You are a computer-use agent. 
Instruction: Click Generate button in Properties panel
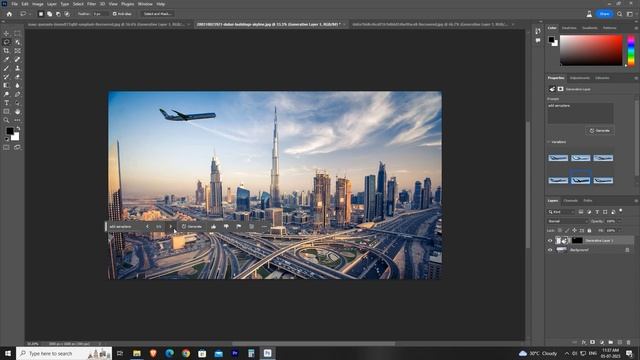[600, 131]
